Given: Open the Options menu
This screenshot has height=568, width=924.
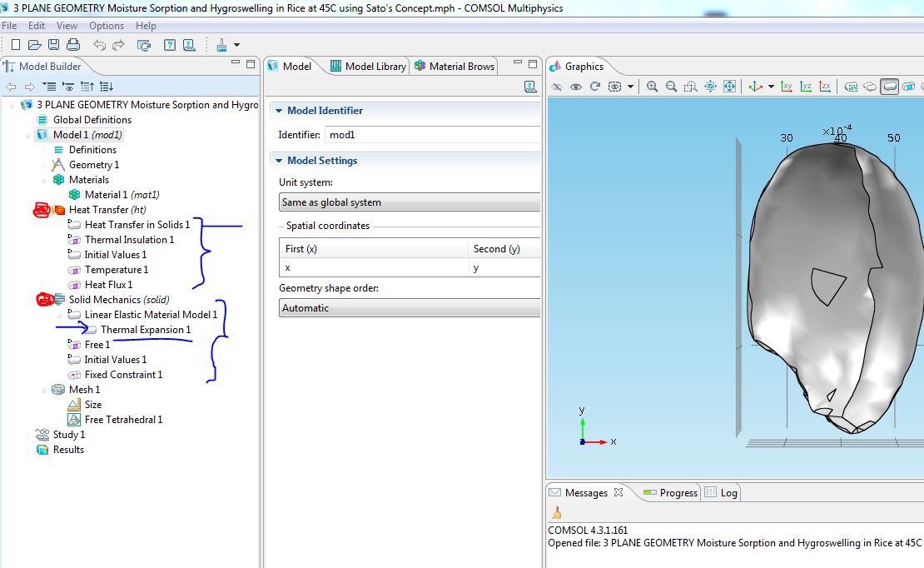Looking at the screenshot, I should click(x=107, y=26).
